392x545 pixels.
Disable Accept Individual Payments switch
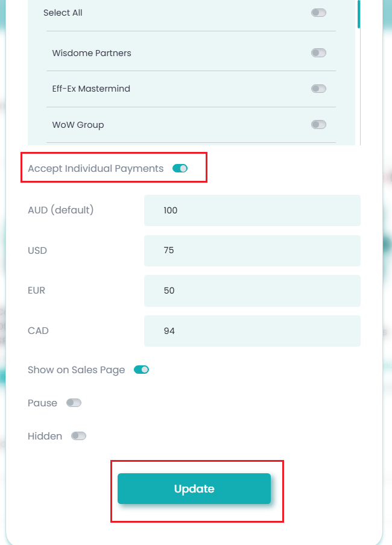[180, 169]
